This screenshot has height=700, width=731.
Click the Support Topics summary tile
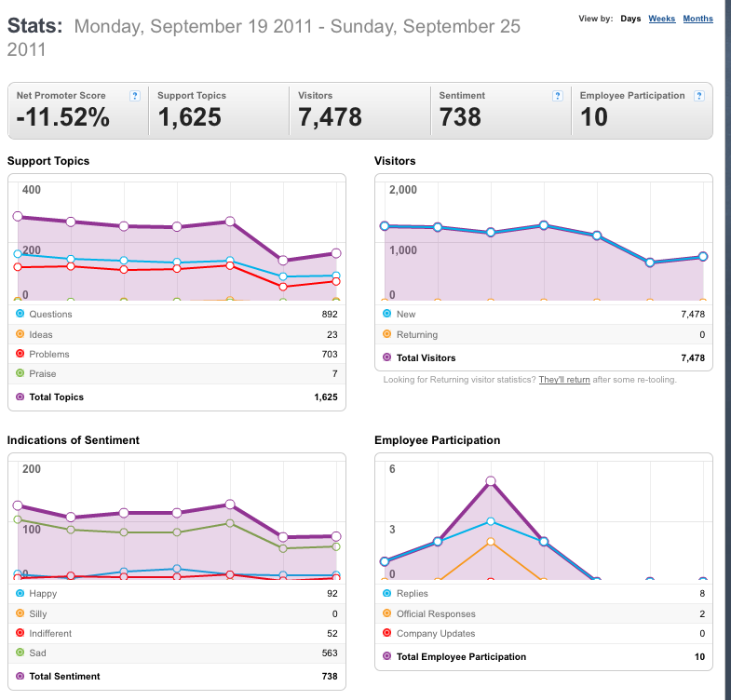click(219, 111)
